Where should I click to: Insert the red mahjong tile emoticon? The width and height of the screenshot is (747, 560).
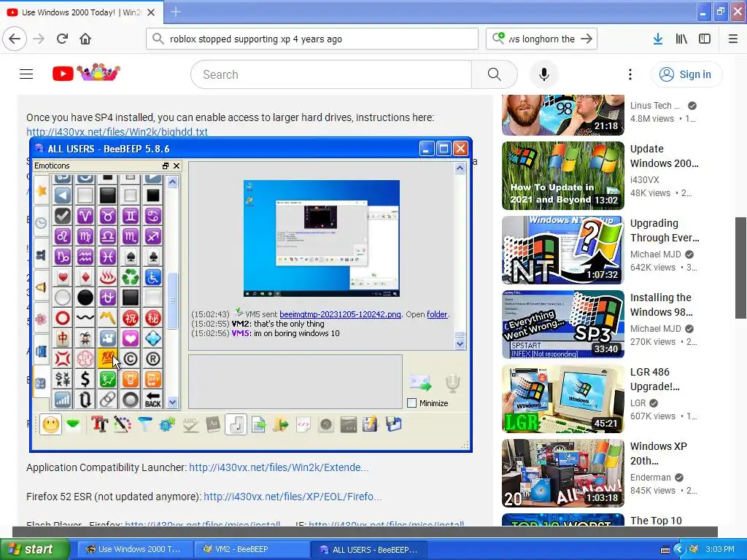tap(63, 338)
